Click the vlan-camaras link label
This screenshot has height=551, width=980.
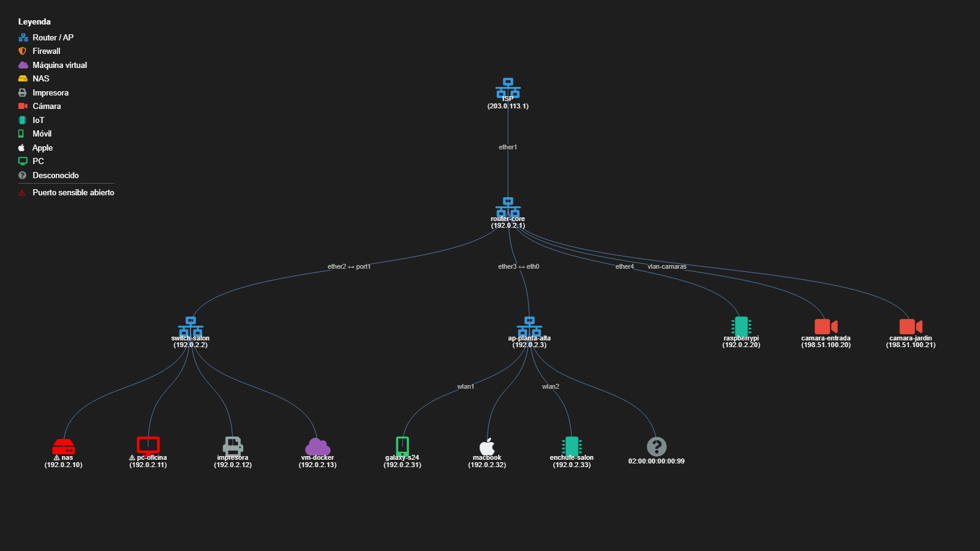pos(667,266)
